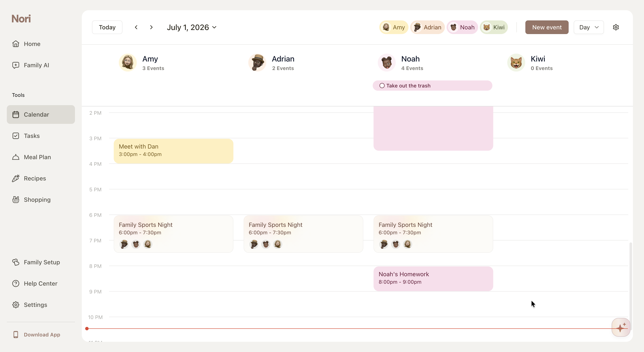The width and height of the screenshot is (644, 352).
Task: Click the Download App phone icon
Action: click(16, 335)
